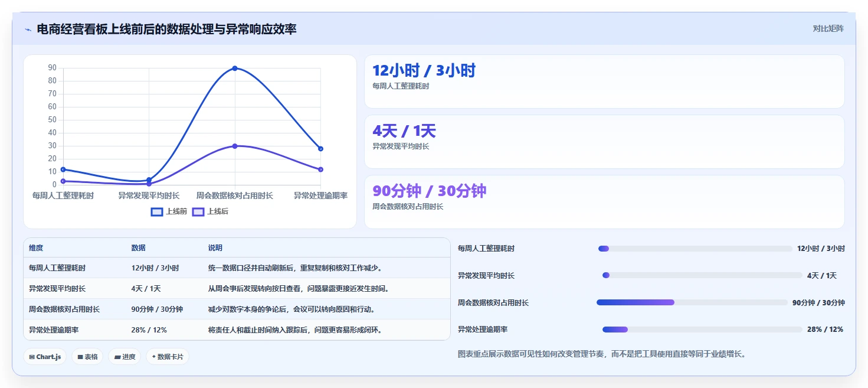
Task: Click the 90分钟 / 30分钟 value after the progress bar
Action: point(818,303)
